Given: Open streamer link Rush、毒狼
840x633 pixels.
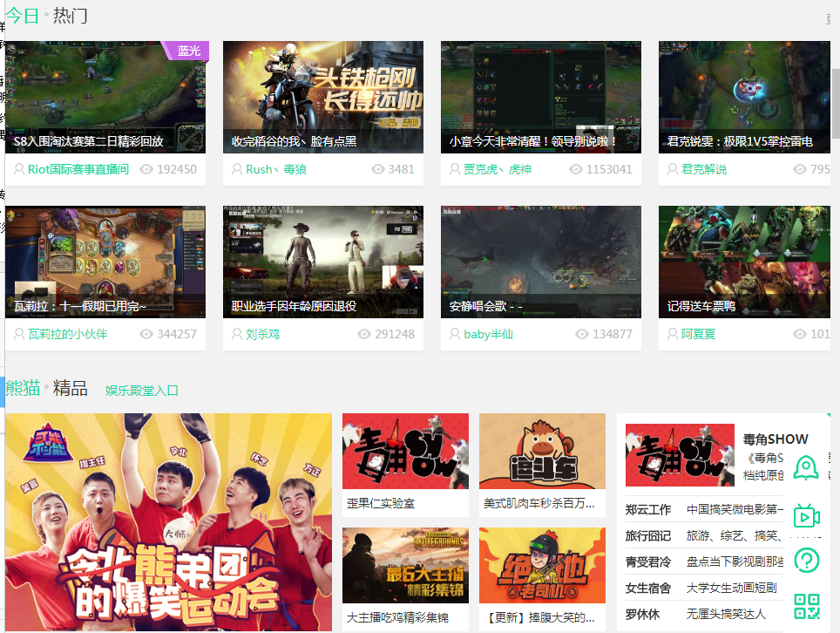Looking at the screenshot, I should click(x=276, y=169).
